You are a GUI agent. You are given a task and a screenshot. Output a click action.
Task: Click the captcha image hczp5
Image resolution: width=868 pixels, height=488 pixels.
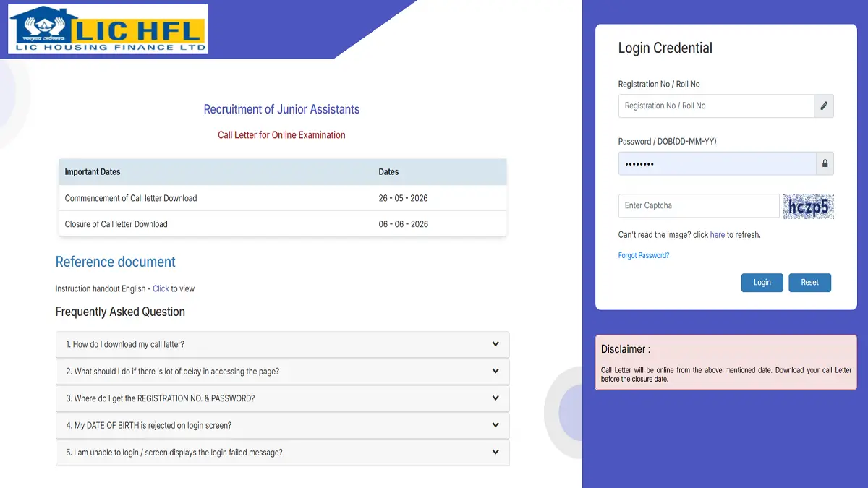809,206
